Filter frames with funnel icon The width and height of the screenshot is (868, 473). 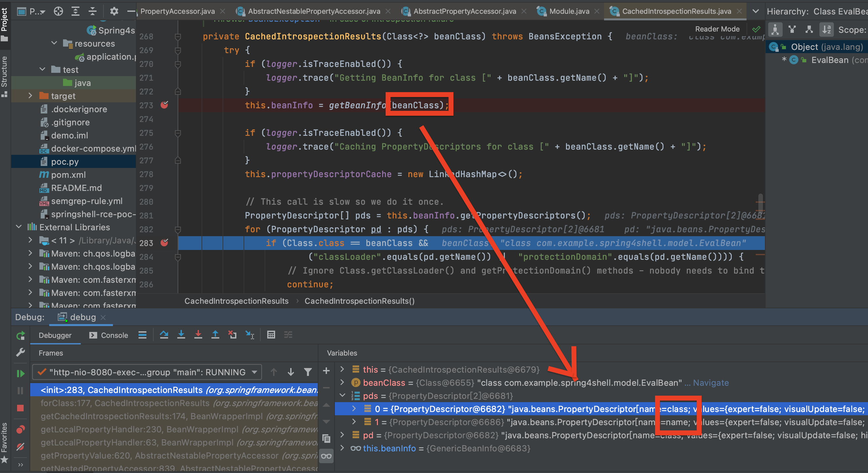[x=308, y=372]
